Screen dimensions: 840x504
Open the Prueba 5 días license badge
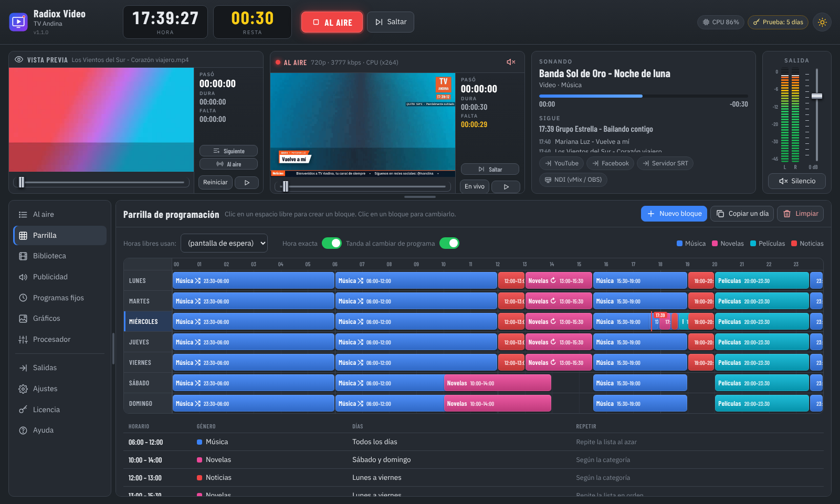pos(778,22)
